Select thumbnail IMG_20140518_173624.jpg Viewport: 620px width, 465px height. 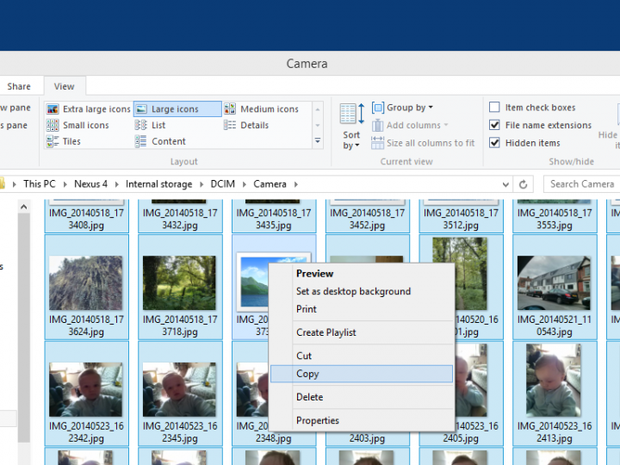[86, 283]
